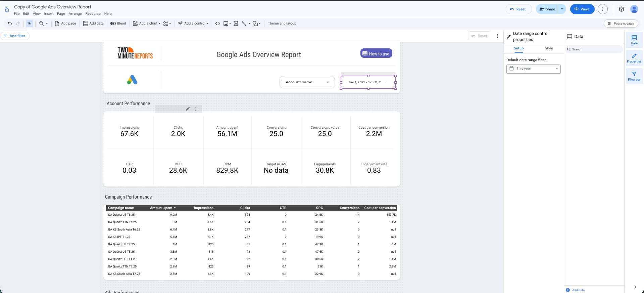This screenshot has height=293, width=644.
Task: Open the Resource menu
Action: click(93, 14)
